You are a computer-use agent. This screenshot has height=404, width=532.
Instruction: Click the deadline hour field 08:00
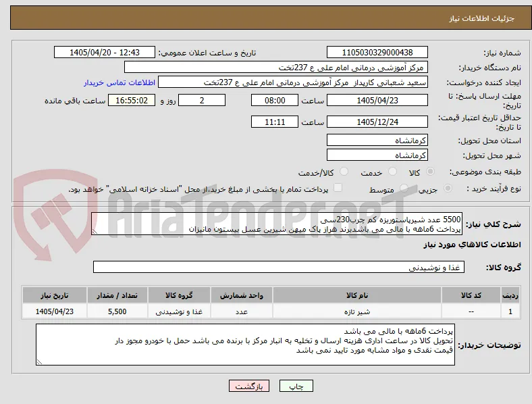[x=275, y=100]
